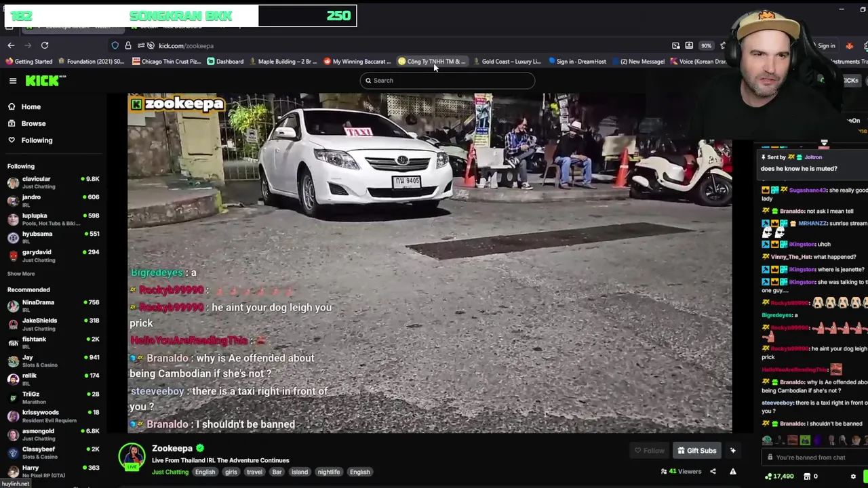Viewport: 868px width, 488px height.
Task: Sign in via the browser toolbar
Action: pos(826,45)
